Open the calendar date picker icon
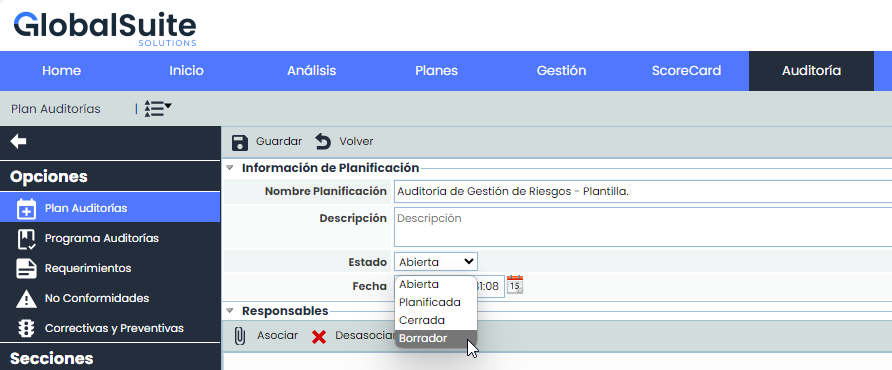 (515, 284)
